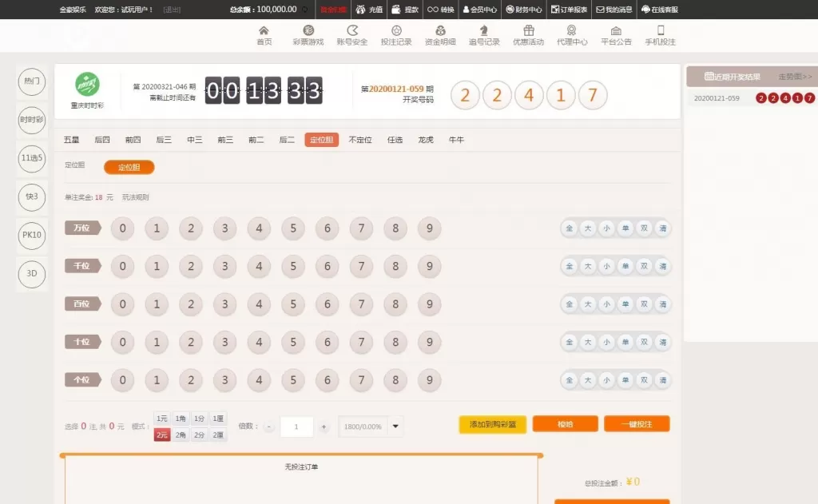Click the 提款 withdrawal icon
This screenshot has width=818, height=504.
tap(403, 10)
